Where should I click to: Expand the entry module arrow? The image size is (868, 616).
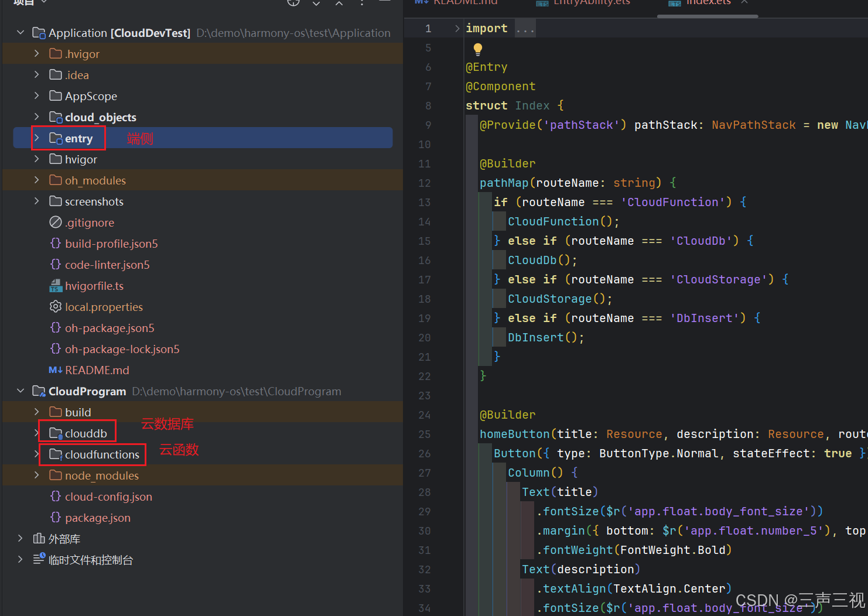coord(37,138)
